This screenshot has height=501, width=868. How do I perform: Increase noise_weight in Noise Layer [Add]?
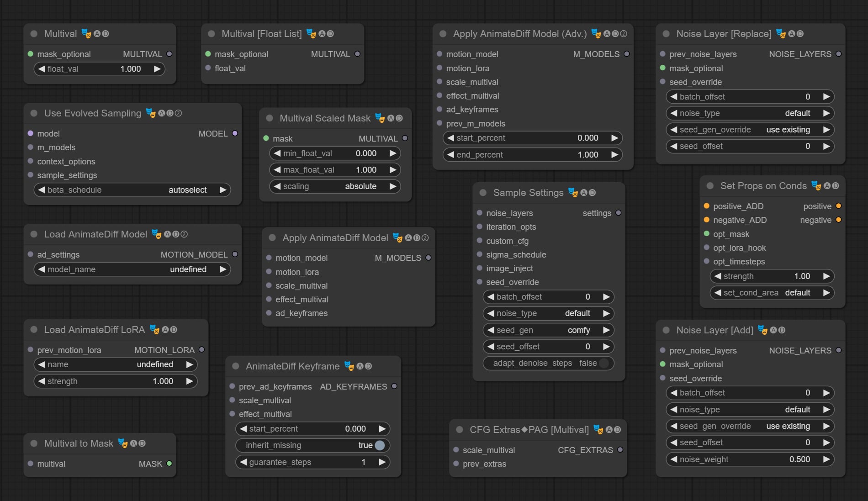[x=826, y=459]
